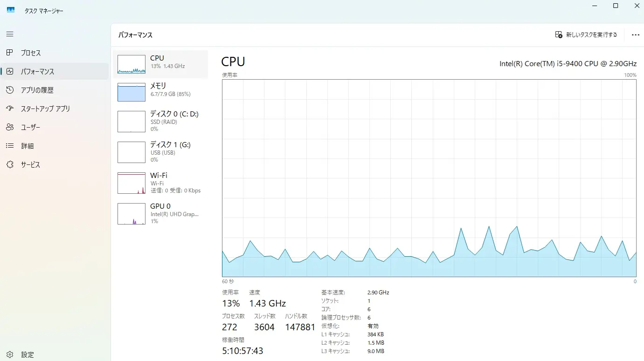The image size is (644, 361).
Task: Select the Wi-Fi activity graph thumbnail
Action: pyautogui.click(x=132, y=183)
